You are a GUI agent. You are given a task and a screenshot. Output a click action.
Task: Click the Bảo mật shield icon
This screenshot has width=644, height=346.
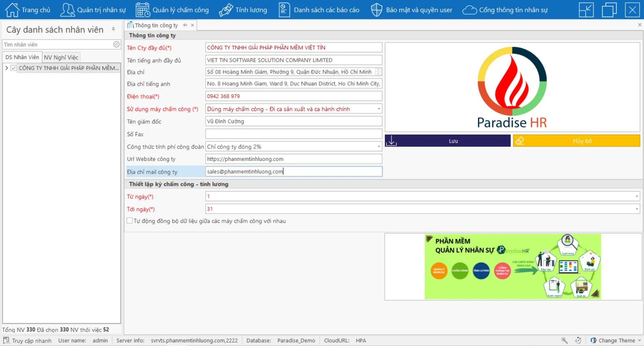376,10
